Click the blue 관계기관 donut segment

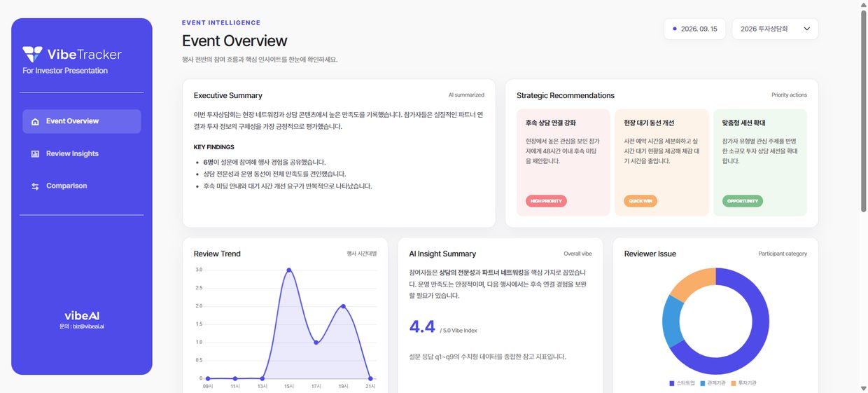coord(672,322)
